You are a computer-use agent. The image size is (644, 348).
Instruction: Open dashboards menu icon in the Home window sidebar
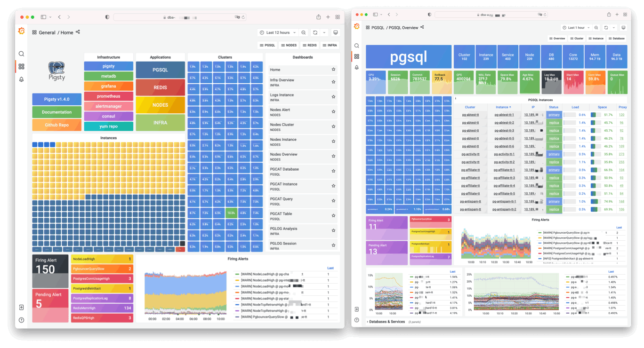coord(21,67)
